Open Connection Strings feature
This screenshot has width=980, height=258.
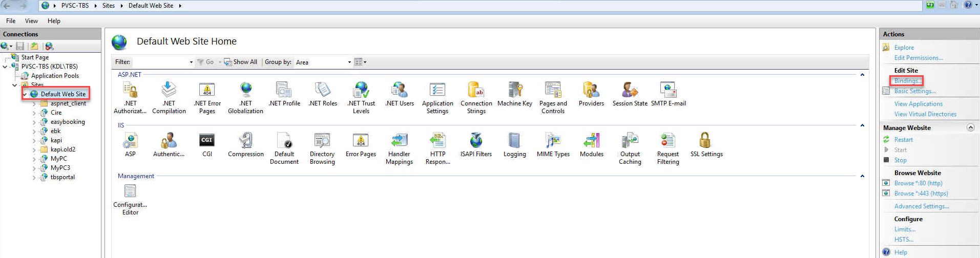(x=476, y=90)
